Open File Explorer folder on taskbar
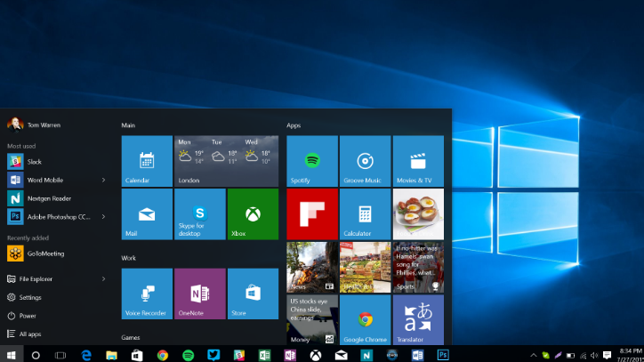Viewport: 644px width, 362px height. pos(111,355)
